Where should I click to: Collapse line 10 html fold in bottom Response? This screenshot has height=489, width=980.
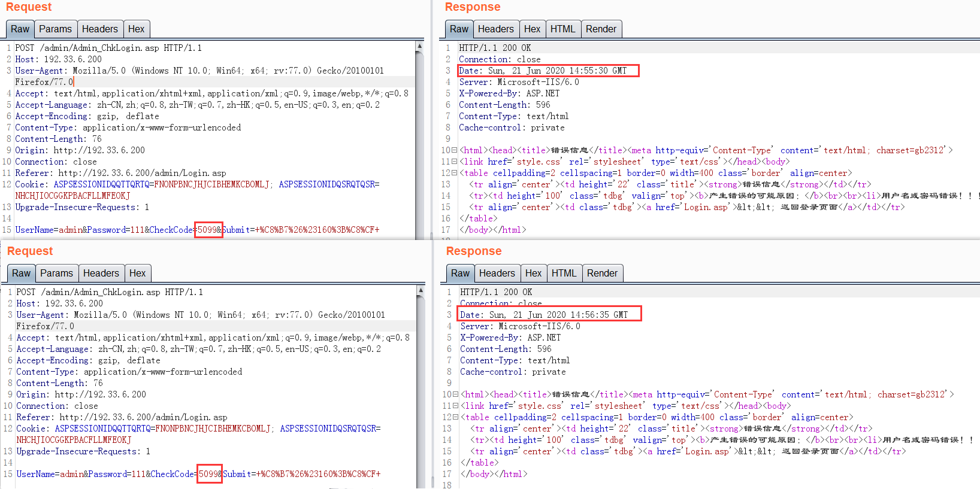click(x=455, y=395)
